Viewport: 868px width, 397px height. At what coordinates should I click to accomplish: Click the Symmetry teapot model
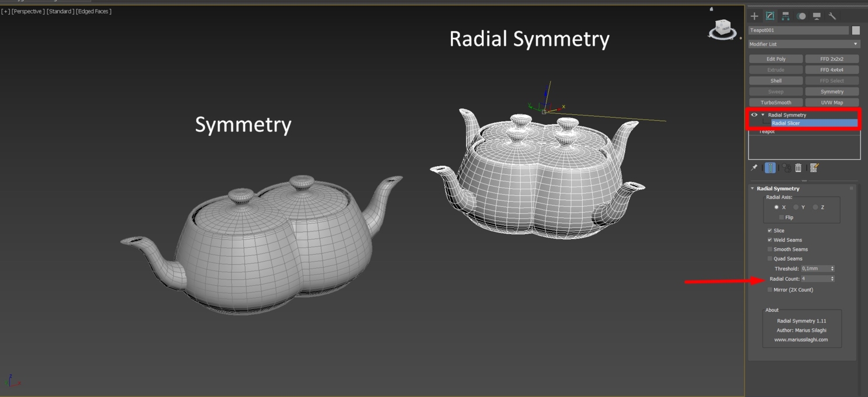262,245
